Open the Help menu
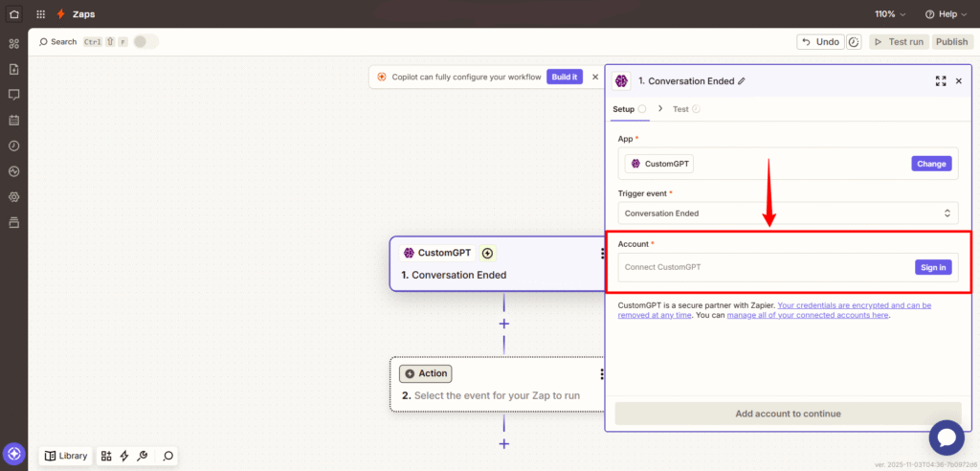 click(x=945, y=13)
